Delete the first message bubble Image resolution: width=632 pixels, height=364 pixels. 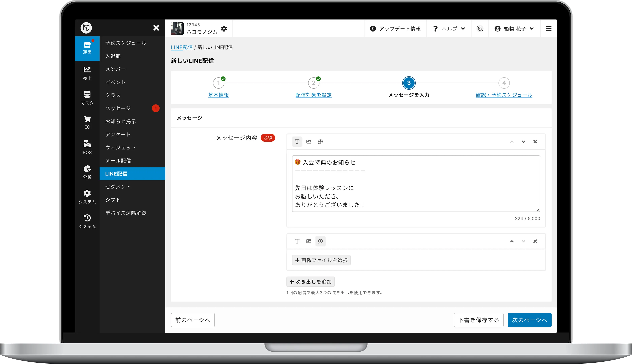click(535, 142)
